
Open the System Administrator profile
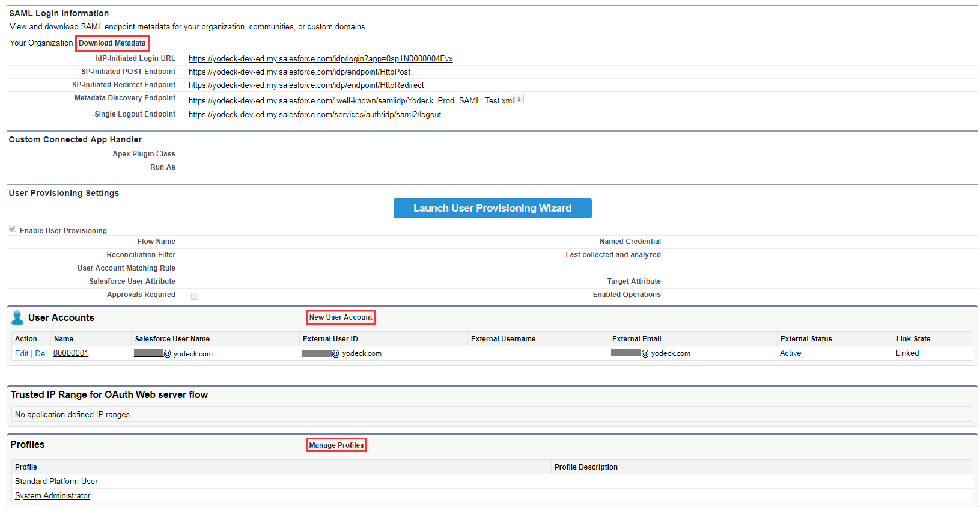[x=53, y=496]
